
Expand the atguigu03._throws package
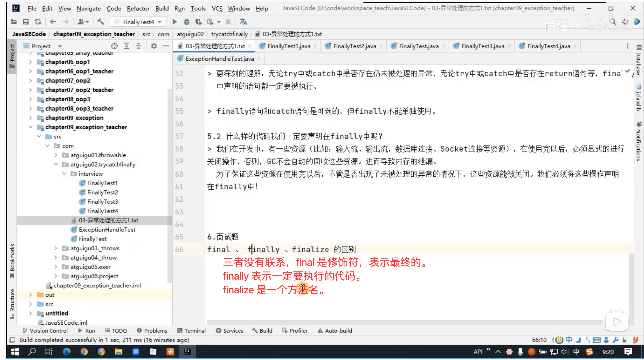(x=56, y=248)
